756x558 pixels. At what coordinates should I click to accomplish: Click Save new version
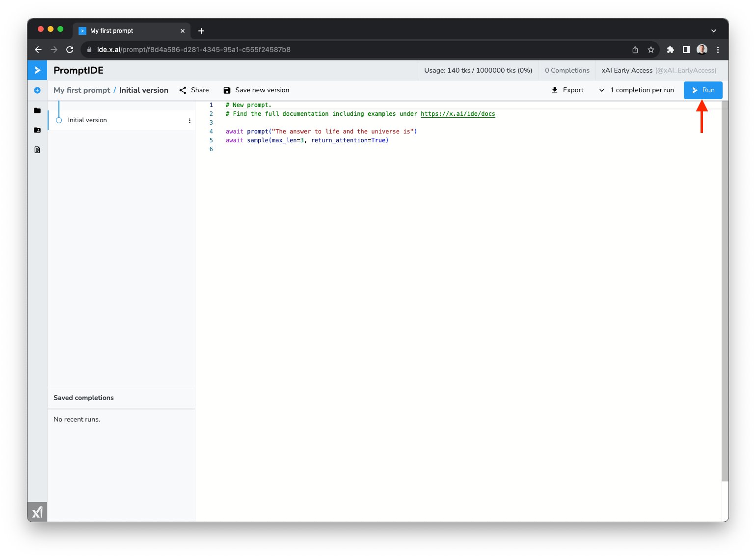[x=256, y=90]
